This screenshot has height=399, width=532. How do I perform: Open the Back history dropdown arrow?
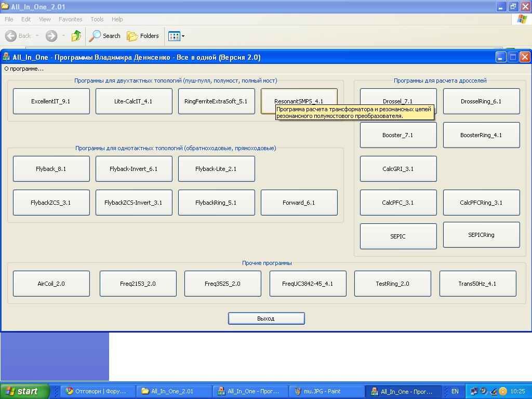pos(37,36)
